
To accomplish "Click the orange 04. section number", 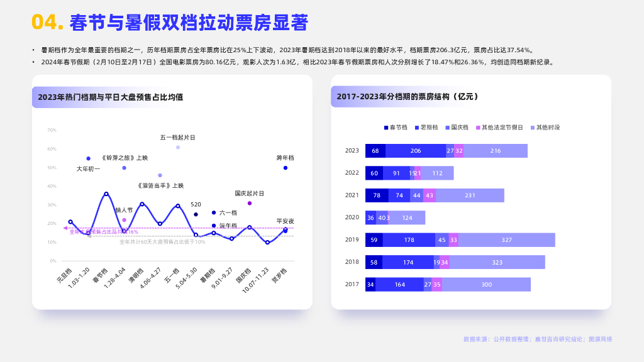I will coord(47,23).
